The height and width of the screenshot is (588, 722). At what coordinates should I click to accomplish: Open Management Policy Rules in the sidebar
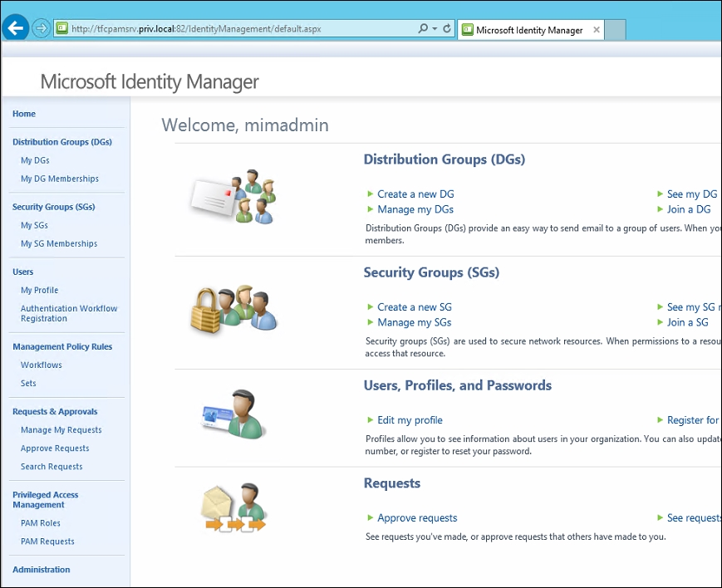coord(62,346)
